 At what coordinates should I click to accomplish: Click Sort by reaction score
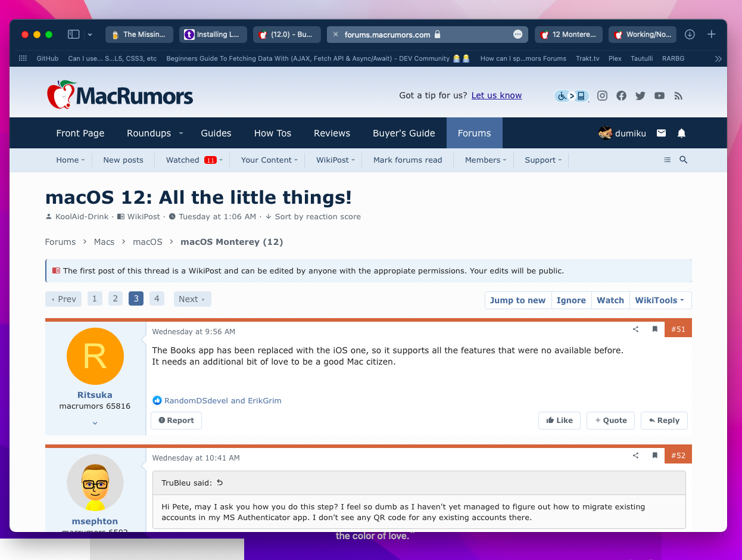317,216
